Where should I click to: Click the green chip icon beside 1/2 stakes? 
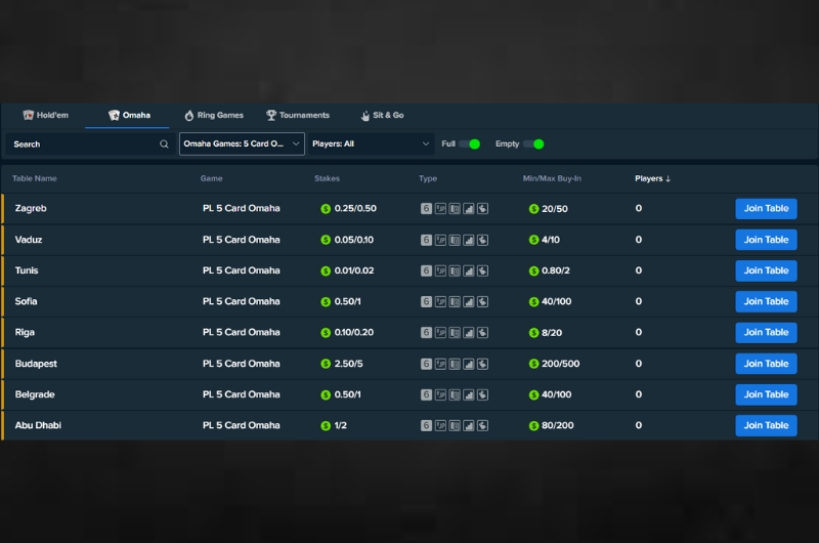click(x=325, y=426)
